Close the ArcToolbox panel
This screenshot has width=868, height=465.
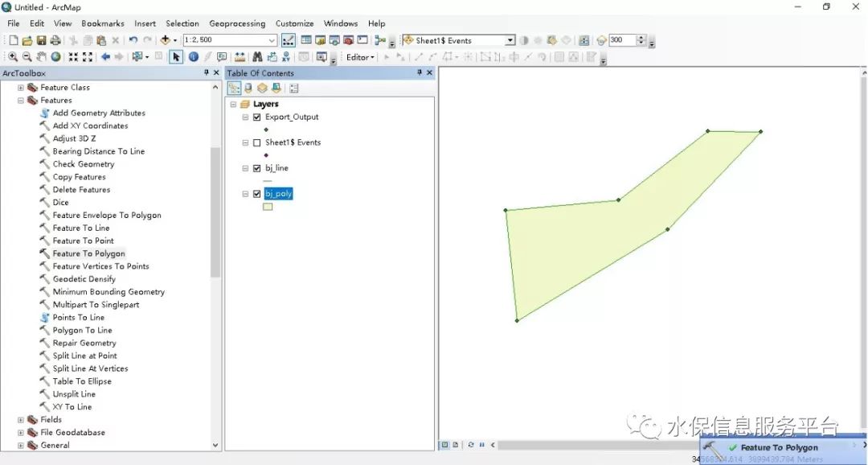216,72
